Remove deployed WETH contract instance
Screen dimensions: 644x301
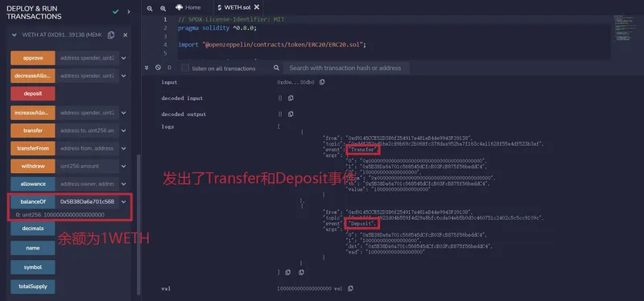click(x=126, y=35)
